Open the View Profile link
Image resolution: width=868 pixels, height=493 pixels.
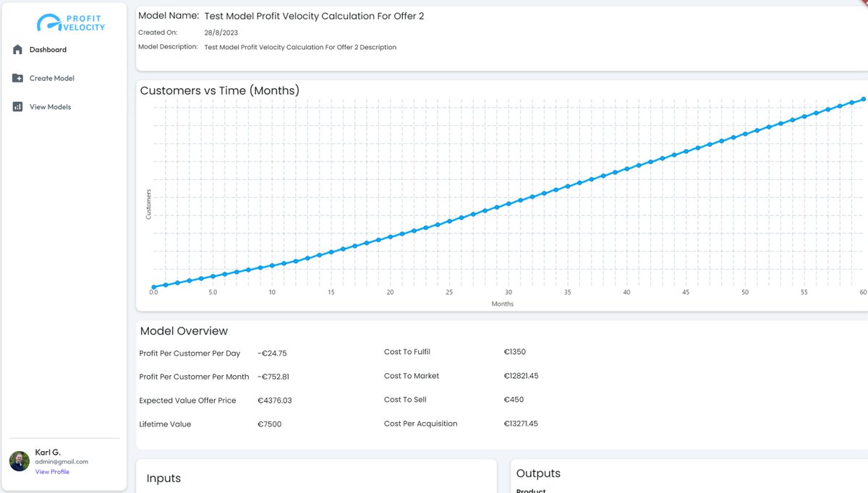coord(52,471)
